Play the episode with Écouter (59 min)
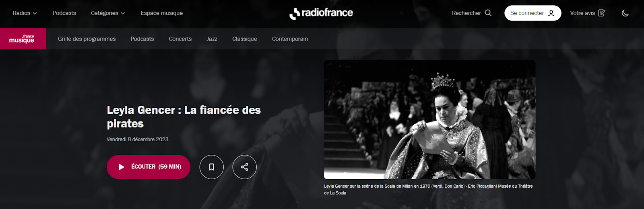644x209 pixels. [x=149, y=167]
